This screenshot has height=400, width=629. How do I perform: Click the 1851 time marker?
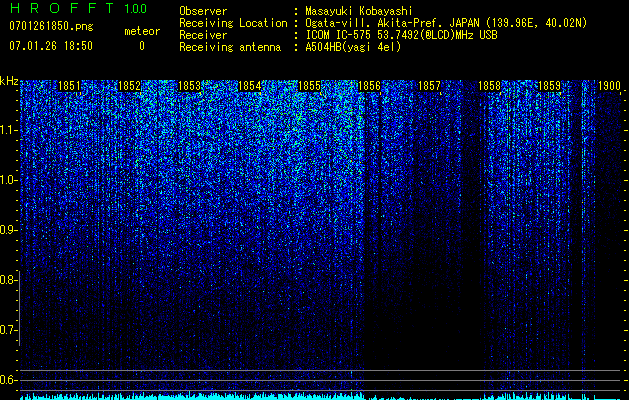tap(69, 86)
